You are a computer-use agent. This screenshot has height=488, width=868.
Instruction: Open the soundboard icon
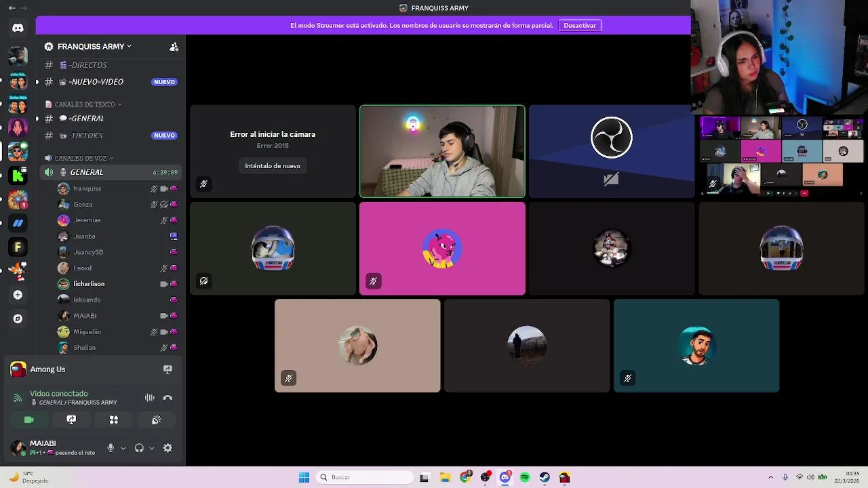point(157,420)
